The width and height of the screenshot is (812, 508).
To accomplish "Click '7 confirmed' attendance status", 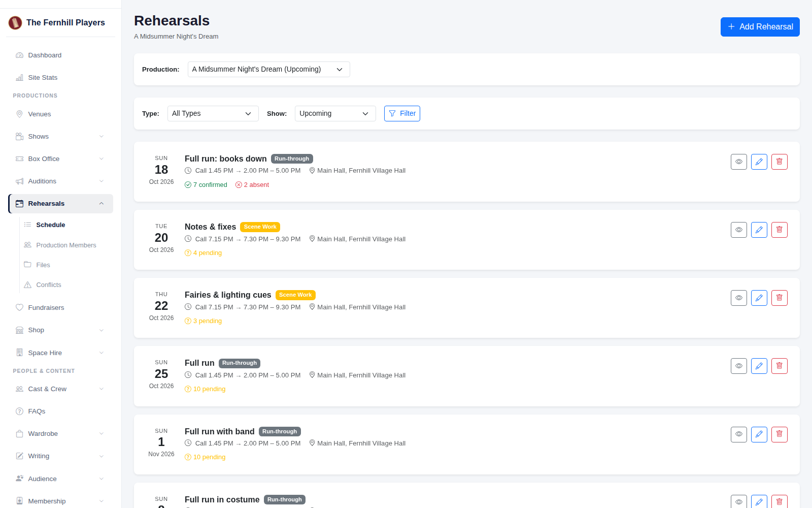I will tap(206, 185).
